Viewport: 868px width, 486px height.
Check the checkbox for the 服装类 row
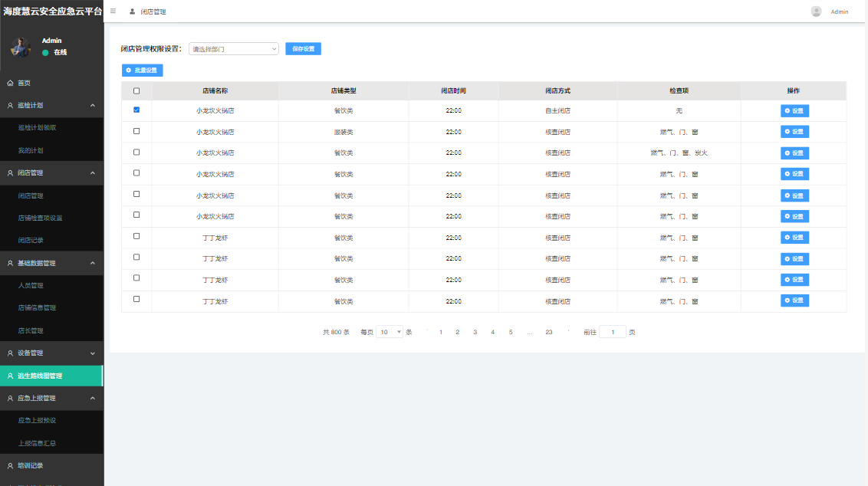136,131
